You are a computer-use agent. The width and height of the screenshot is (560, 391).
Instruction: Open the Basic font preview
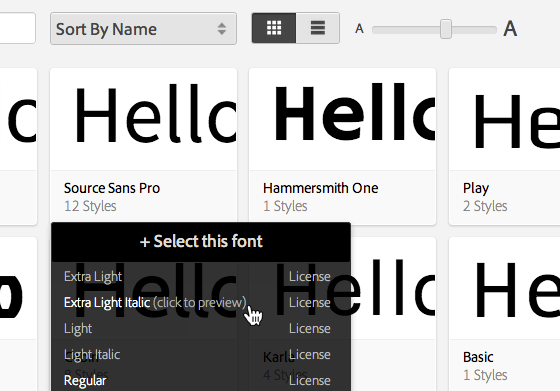coord(504,288)
